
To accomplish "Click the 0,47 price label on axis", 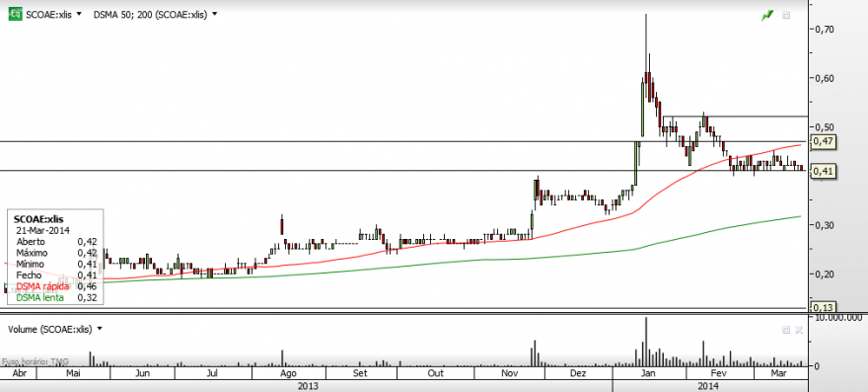I will click(x=823, y=142).
